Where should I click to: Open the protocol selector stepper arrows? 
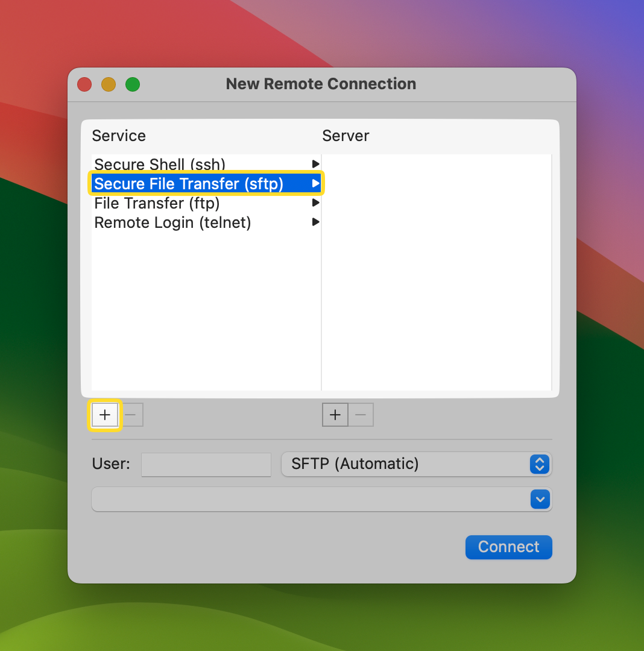click(x=540, y=464)
